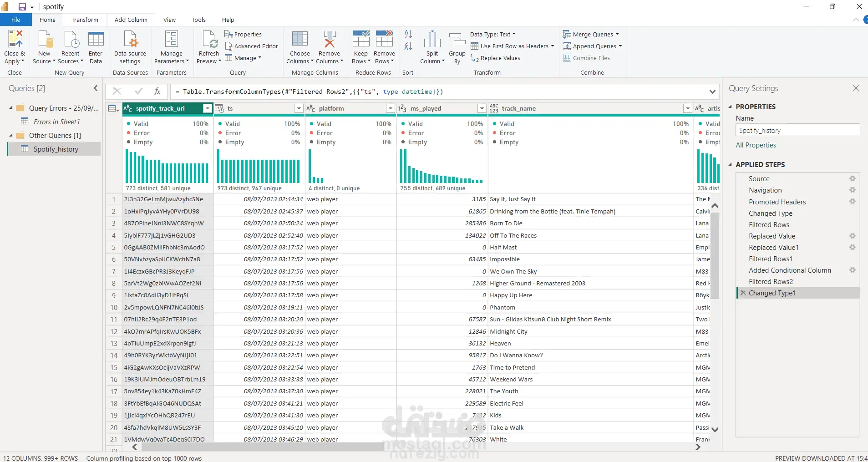Click the Remove Columns icon

329,39
